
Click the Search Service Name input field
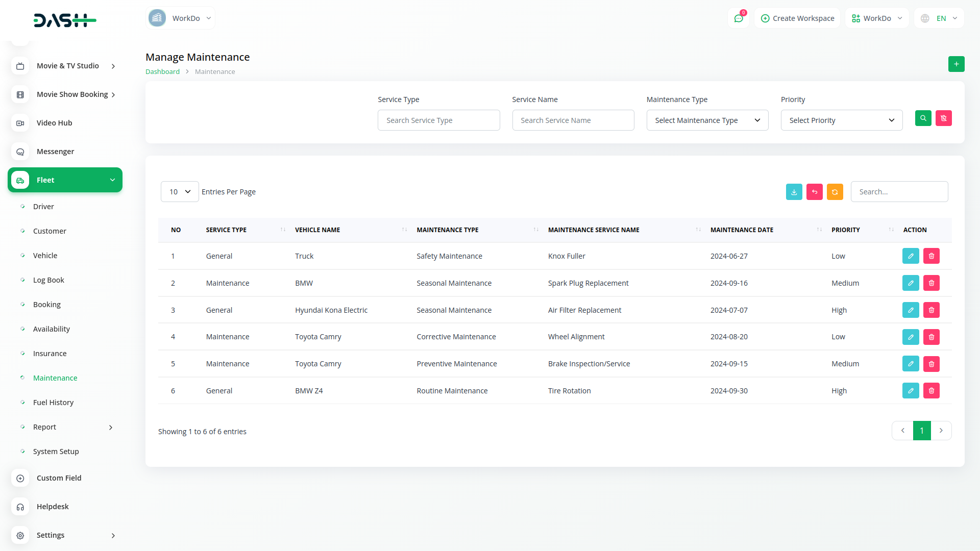[x=573, y=120]
